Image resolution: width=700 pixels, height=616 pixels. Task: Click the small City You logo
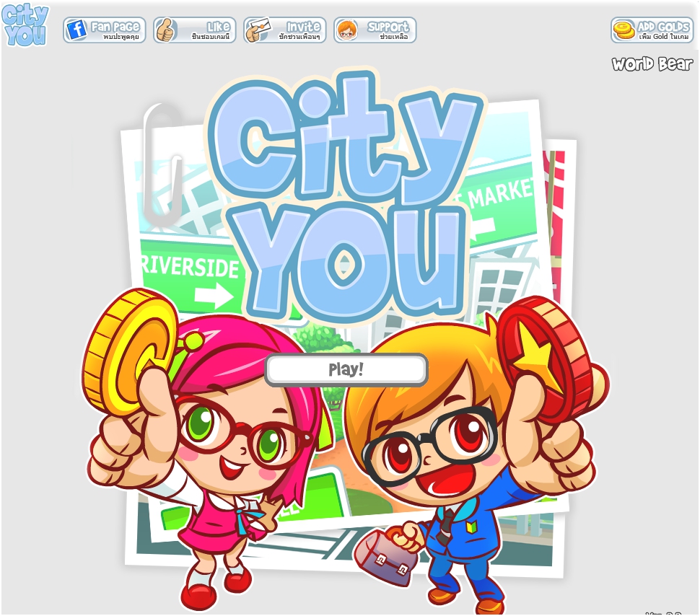[x=25, y=25]
